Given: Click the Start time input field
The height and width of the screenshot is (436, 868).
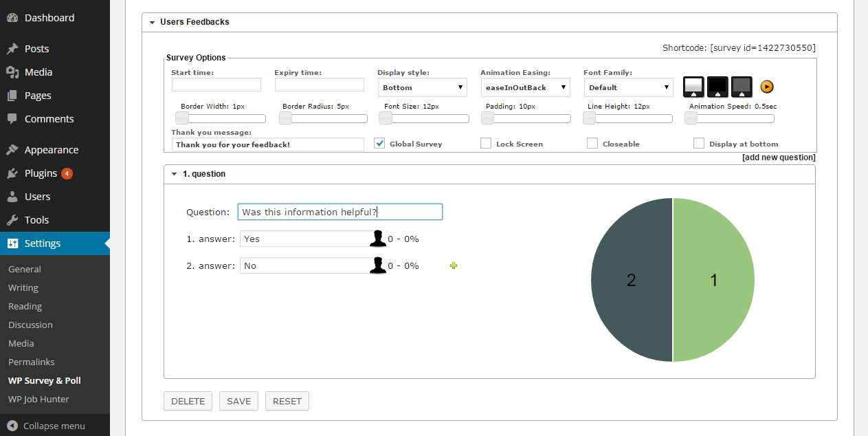Looking at the screenshot, I should pos(216,85).
